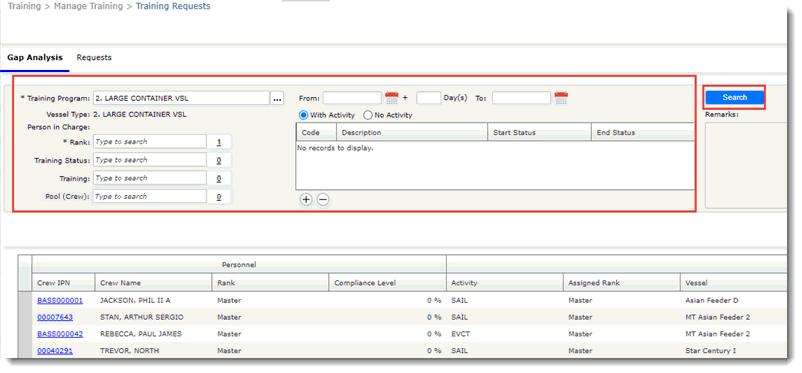Focus the Day(s) number input field
802x373 pixels.
click(429, 98)
